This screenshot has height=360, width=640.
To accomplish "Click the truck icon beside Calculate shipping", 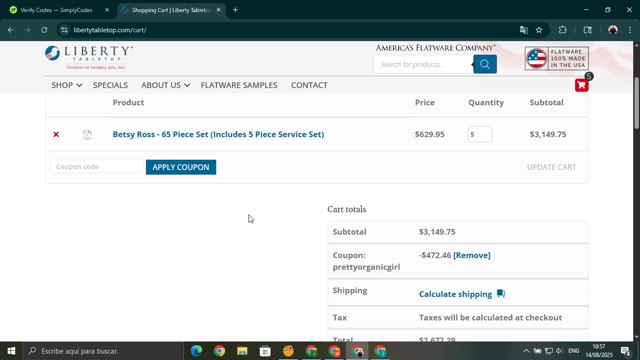I will (x=501, y=293).
